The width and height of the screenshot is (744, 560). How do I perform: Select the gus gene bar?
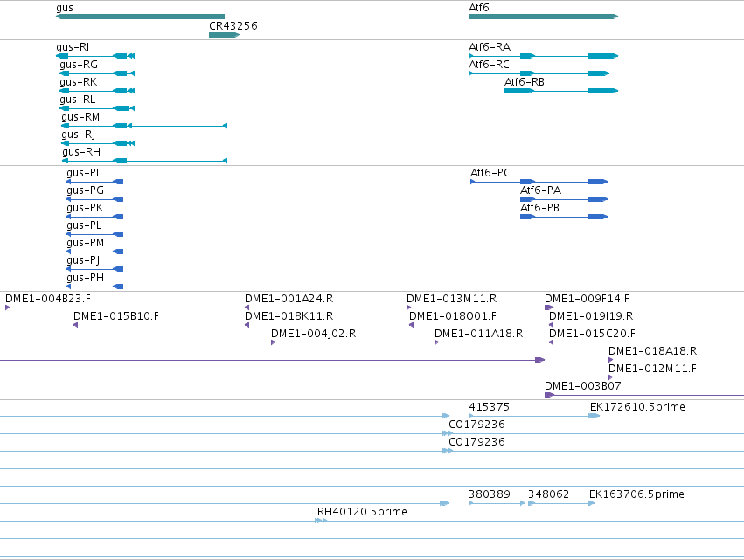pos(140,17)
